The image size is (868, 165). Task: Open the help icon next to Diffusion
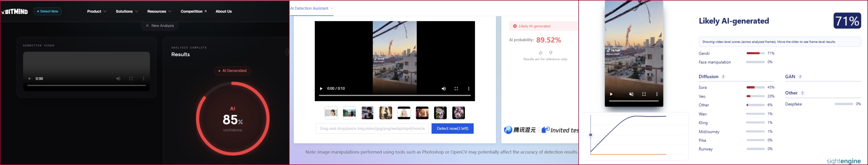click(723, 77)
